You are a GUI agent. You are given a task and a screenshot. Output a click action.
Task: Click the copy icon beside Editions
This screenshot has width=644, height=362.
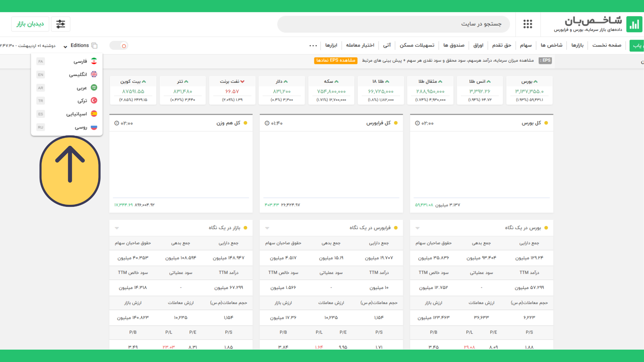[95, 46]
